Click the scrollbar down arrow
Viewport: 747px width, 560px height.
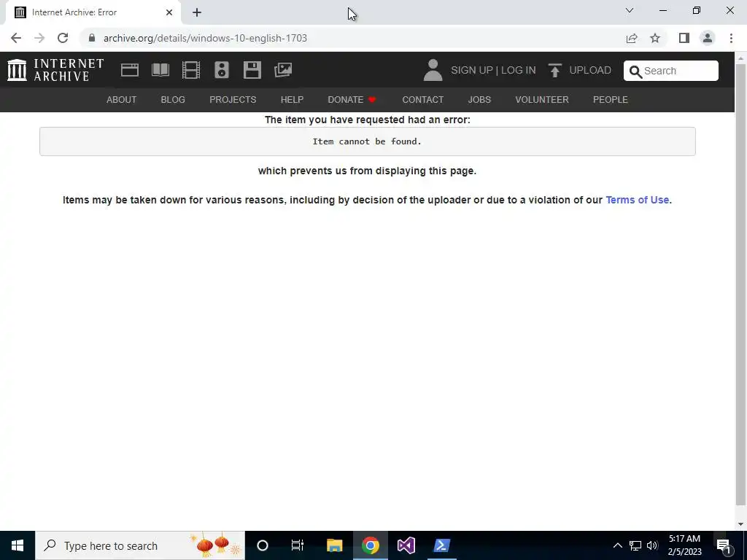click(740, 524)
